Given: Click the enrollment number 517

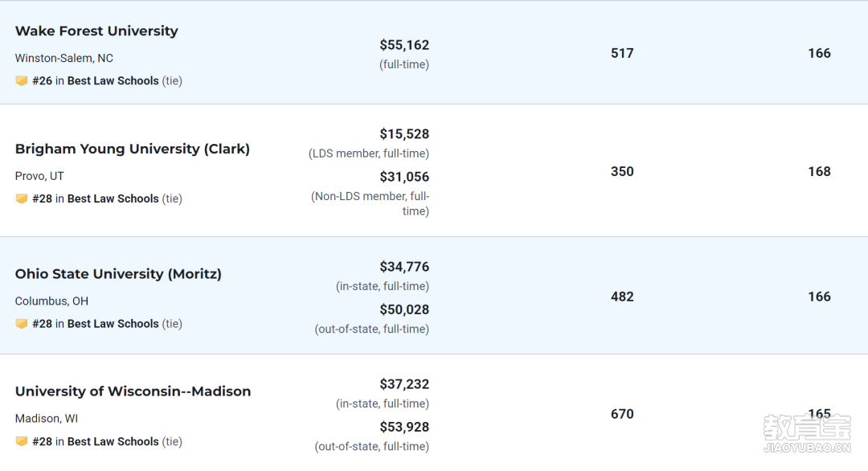Looking at the screenshot, I should click(x=622, y=53).
